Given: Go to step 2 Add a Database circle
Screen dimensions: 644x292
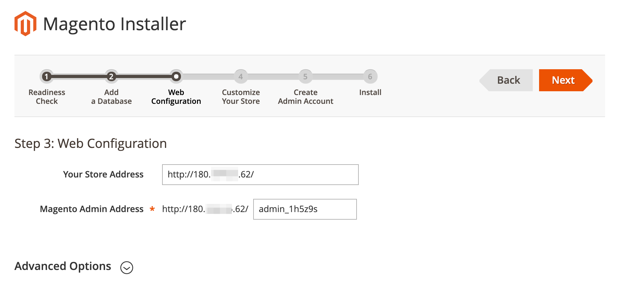Looking at the screenshot, I should (111, 76).
